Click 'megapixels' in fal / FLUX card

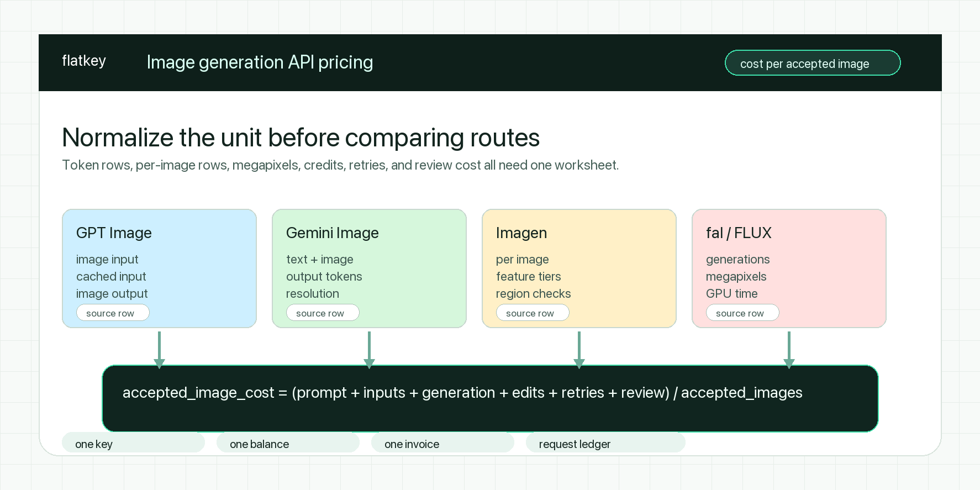click(736, 276)
